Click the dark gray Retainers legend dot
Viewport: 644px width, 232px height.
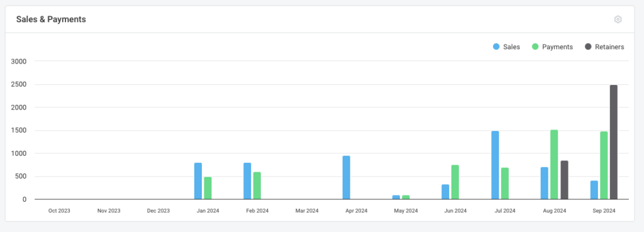coord(588,47)
